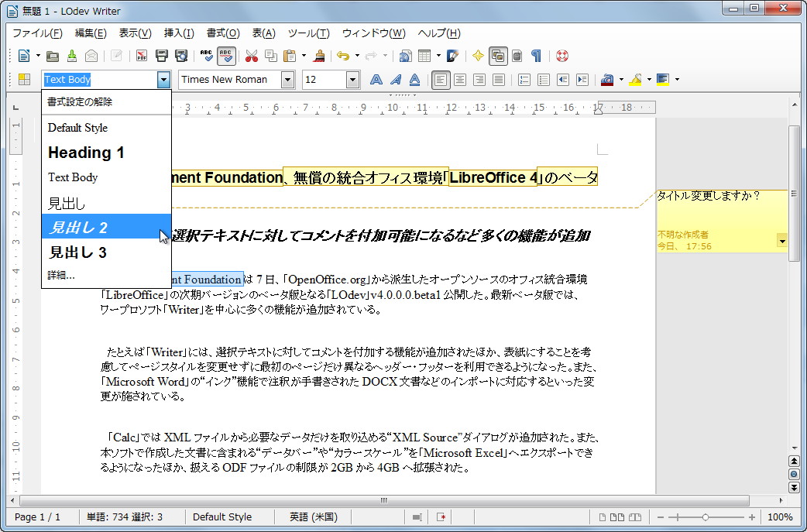The image size is (807, 532).
Task: Open Styles and Formatting window
Action: click(x=24, y=79)
